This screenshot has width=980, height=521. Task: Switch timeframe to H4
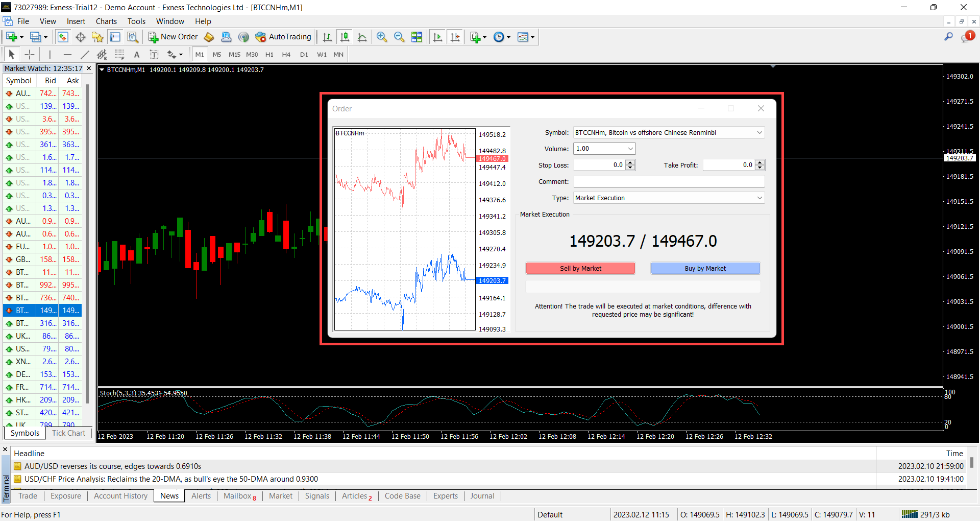(x=286, y=54)
